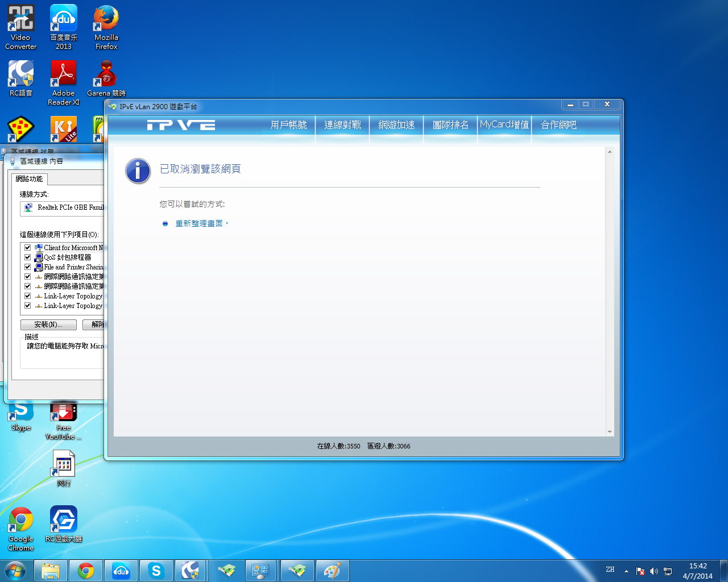Open the Windows Start menu
This screenshot has width=728, height=582.
(x=15, y=570)
